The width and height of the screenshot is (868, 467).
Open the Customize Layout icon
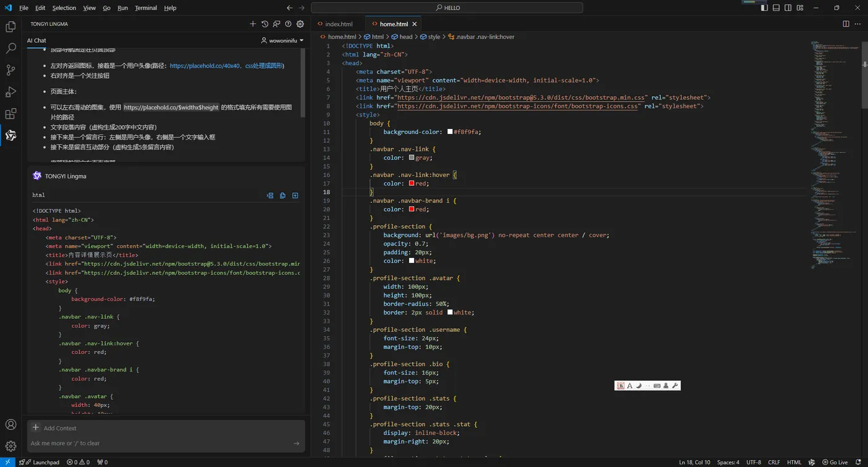[x=800, y=8]
